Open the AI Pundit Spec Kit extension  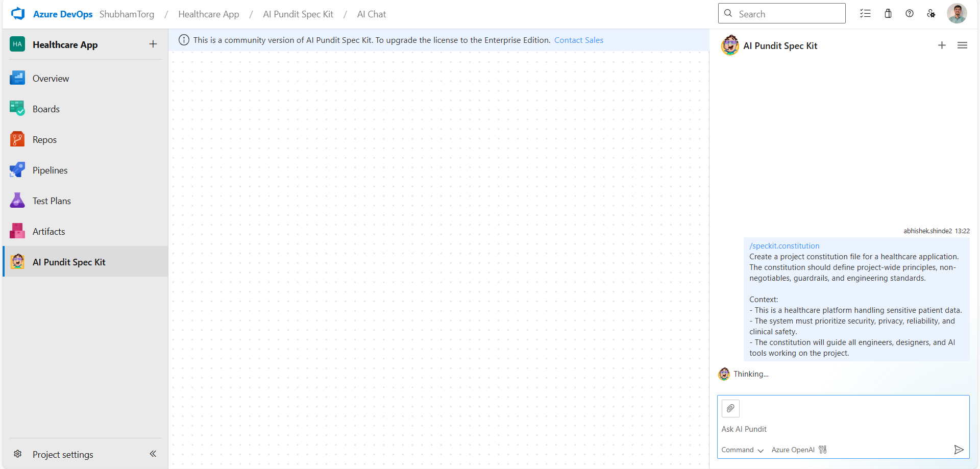click(69, 261)
